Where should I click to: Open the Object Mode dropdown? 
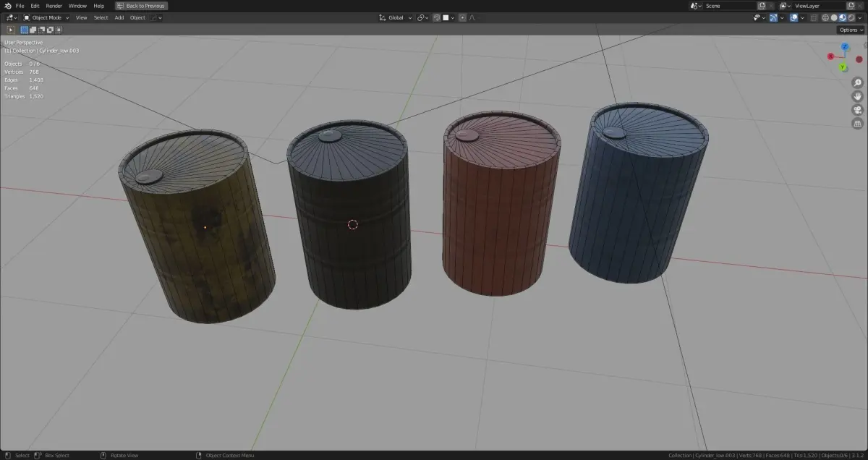(x=46, y=17)
